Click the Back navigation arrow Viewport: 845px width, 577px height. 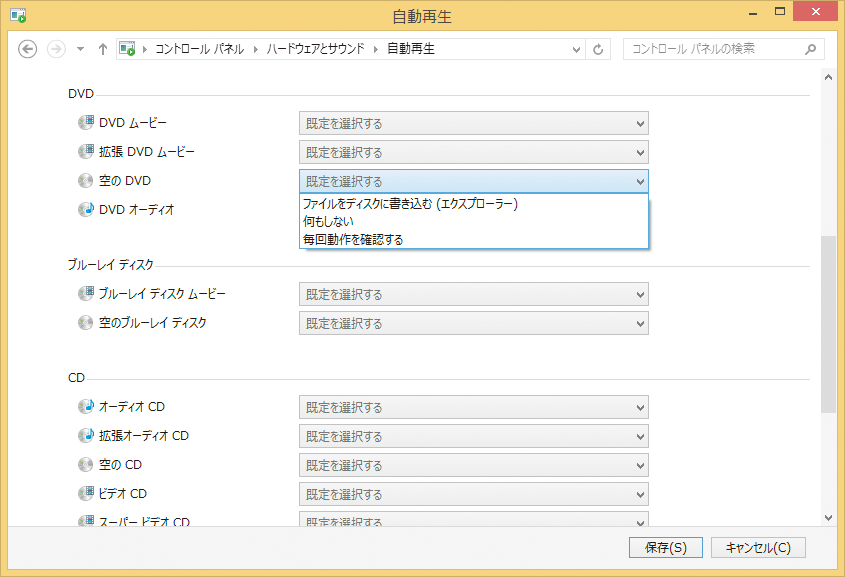point(27,49)
